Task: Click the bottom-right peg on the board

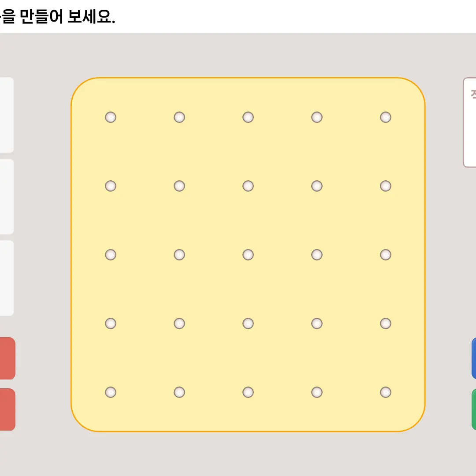Action: tap(385, 392)
